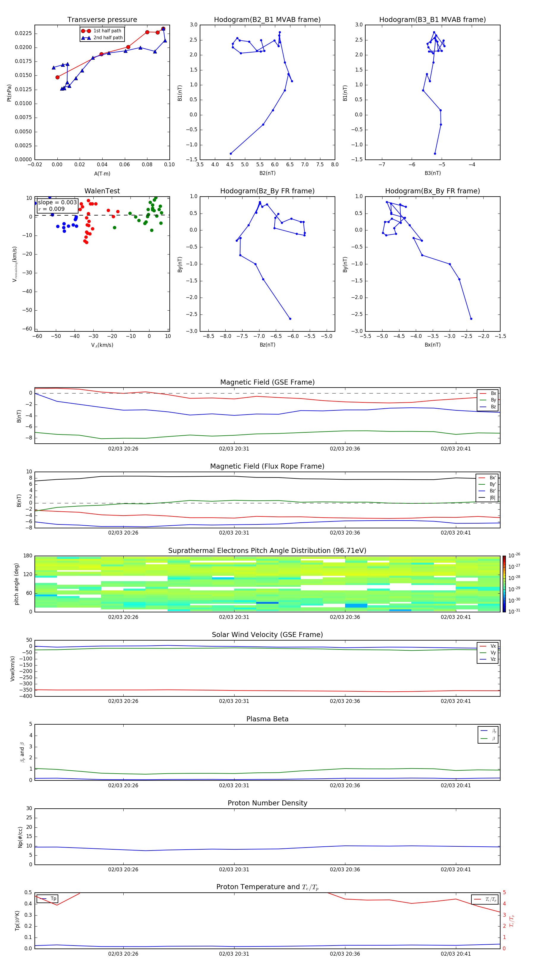Click the "slope = 0.003" annotation
This screenshot has width=535, height=980.
point(57,203)
